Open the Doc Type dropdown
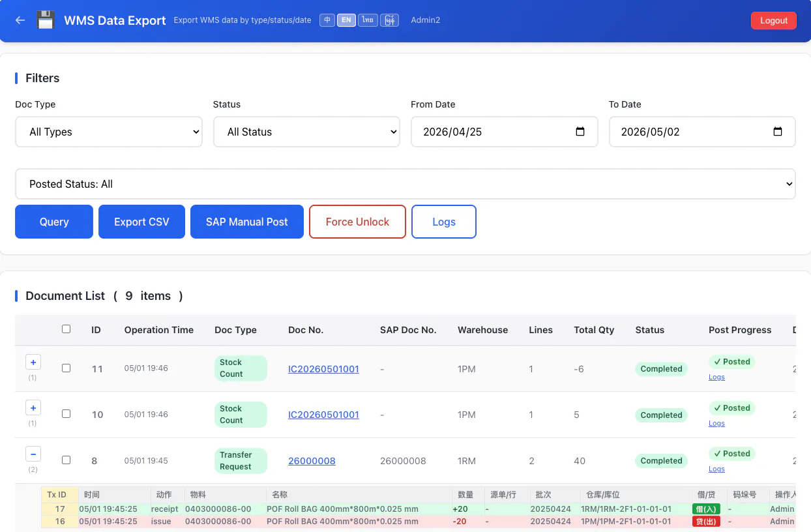Screen dimensions: 811x532 coord(109,132)
